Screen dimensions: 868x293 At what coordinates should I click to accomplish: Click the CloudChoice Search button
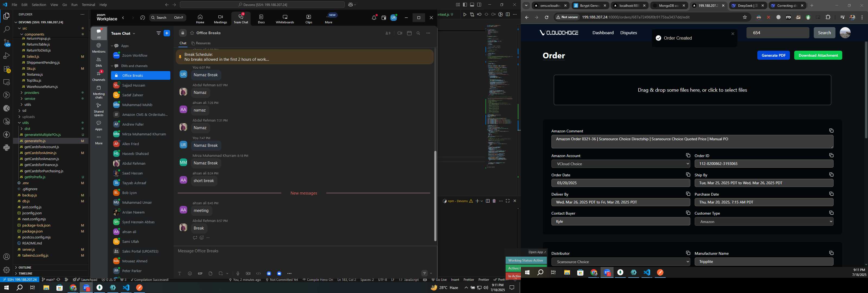coord(824,33)
